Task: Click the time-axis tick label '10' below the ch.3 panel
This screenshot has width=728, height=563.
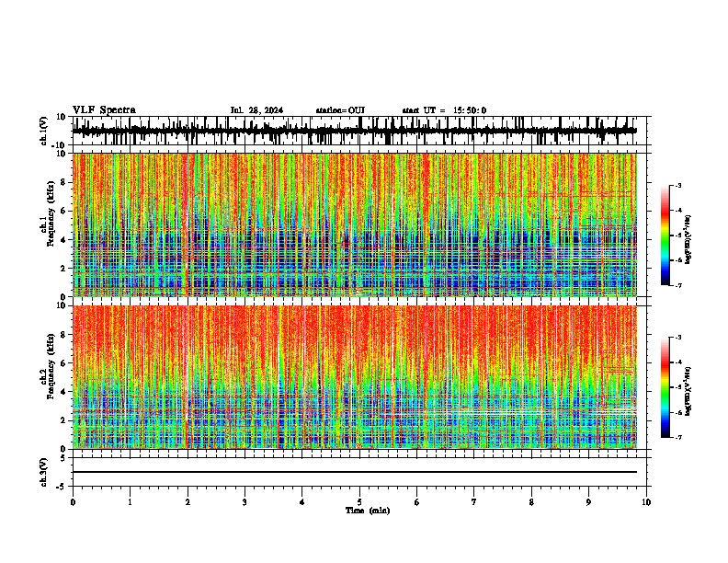Action: [x=646, y=502]
